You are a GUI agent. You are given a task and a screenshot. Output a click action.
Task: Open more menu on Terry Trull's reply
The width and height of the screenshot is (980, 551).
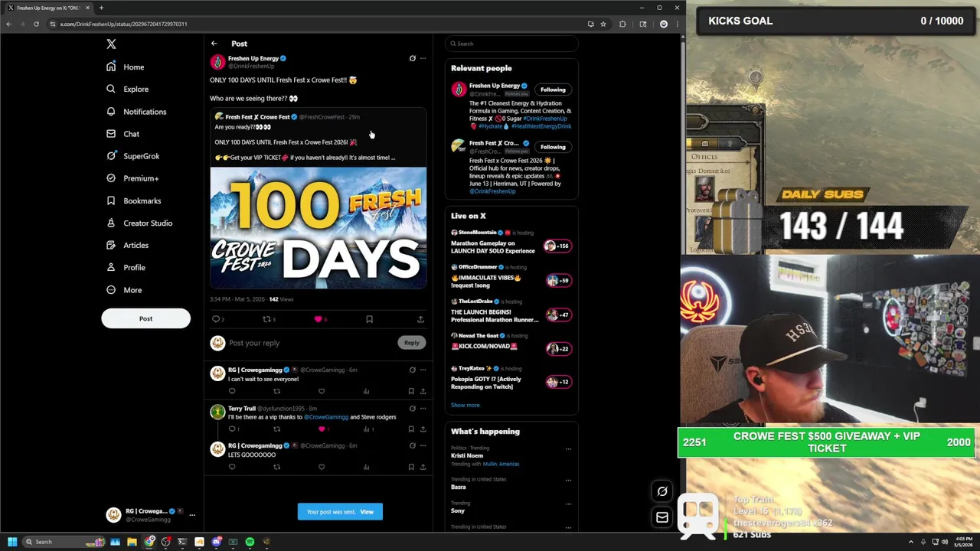[423, 409]
